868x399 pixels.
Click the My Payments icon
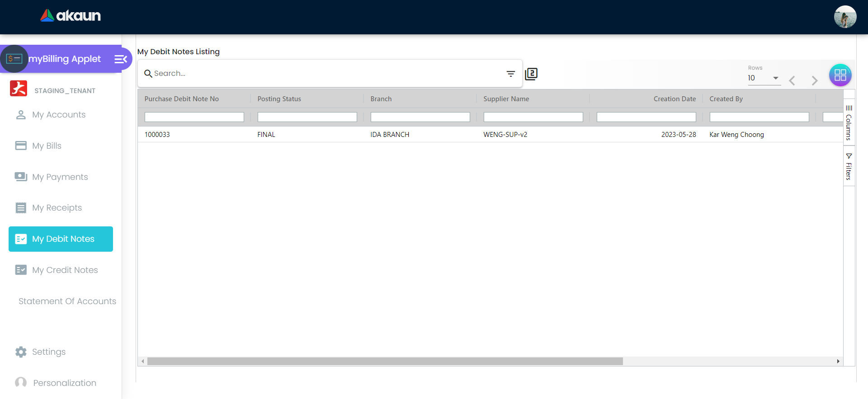point(21,177)
